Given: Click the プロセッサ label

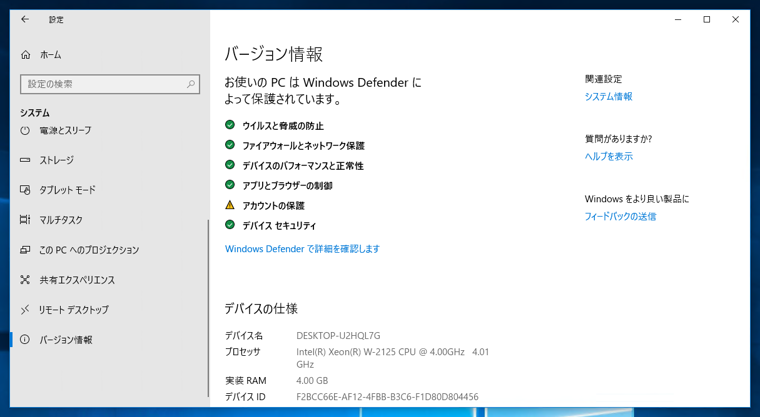Looking at the screenshot, I should [x=243, y=352].
